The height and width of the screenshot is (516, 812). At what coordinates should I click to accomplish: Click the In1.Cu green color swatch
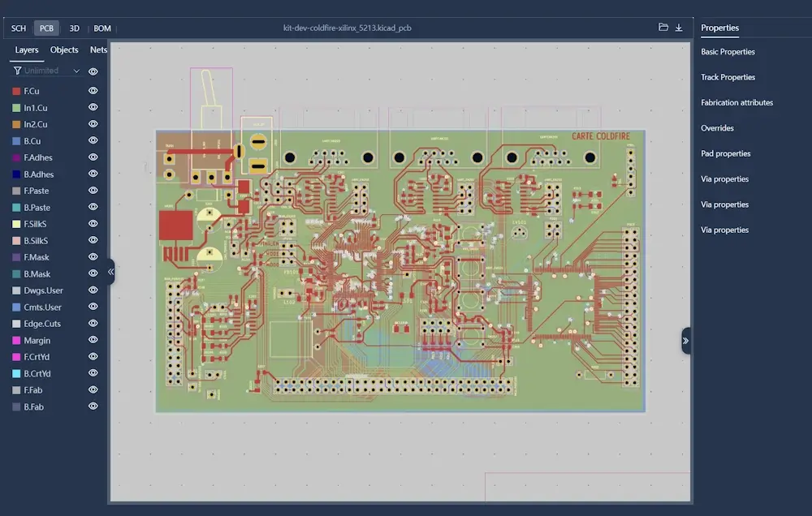point(16,108)
